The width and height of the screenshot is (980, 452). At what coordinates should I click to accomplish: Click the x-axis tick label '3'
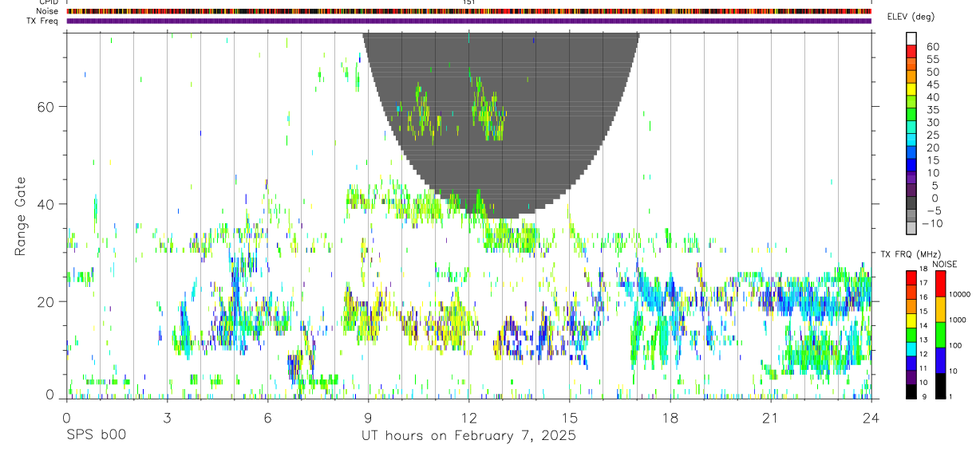pyautogui.click(x=167, y=417)
